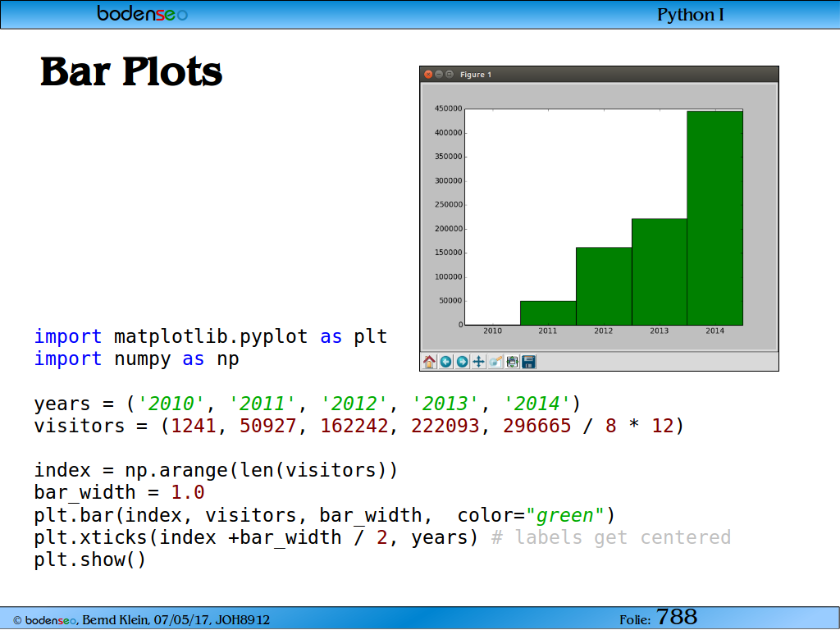Screen dimensions: 840x630
Task: Click the 450000 y-axis label
Action: point(449,108)
